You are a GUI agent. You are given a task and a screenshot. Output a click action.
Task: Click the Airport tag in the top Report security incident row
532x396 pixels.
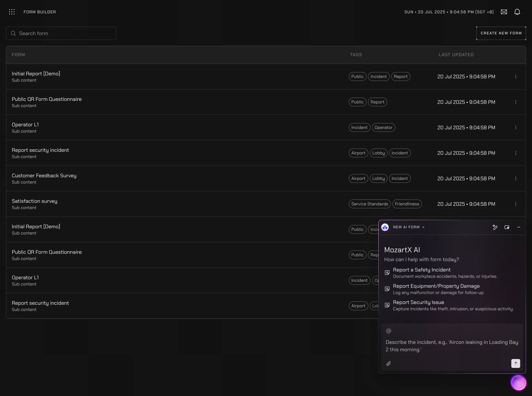pos(358,153)
